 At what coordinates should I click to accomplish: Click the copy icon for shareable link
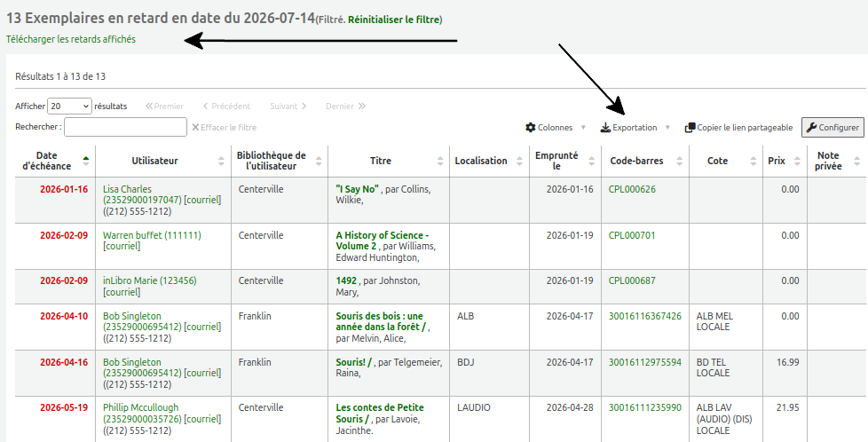[690, 128]
